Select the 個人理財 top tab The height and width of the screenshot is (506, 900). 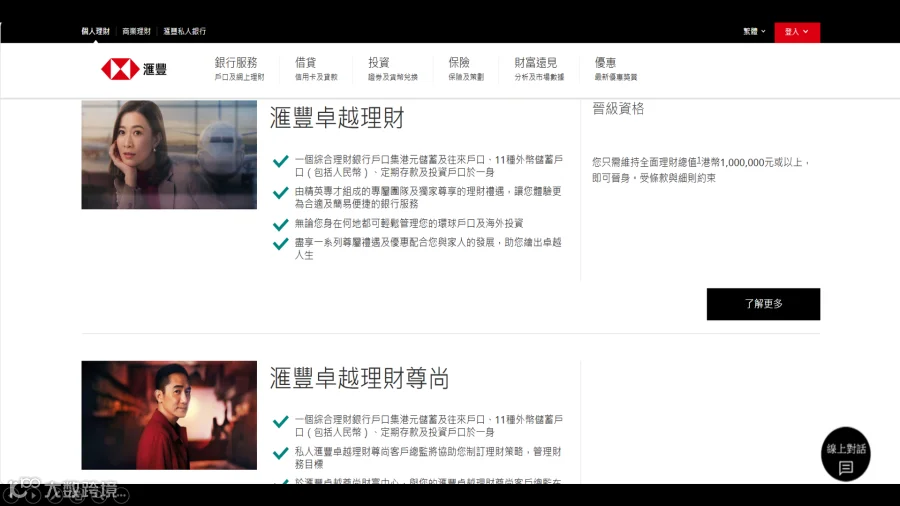pyautogui.click(x=95, y=32)
